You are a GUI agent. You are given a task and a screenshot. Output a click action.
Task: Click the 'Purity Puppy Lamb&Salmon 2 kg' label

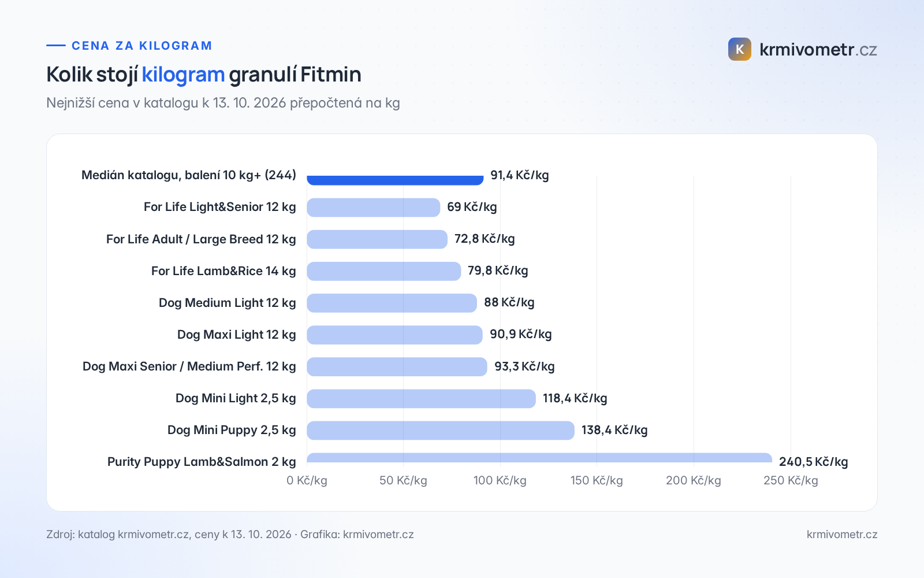point(202,462)
